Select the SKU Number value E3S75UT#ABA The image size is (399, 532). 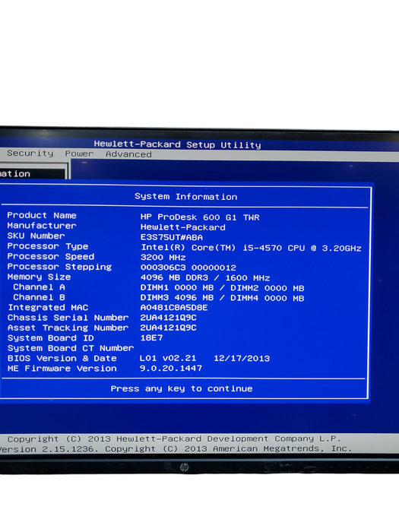pyautogui.click(x=171, y=237)
